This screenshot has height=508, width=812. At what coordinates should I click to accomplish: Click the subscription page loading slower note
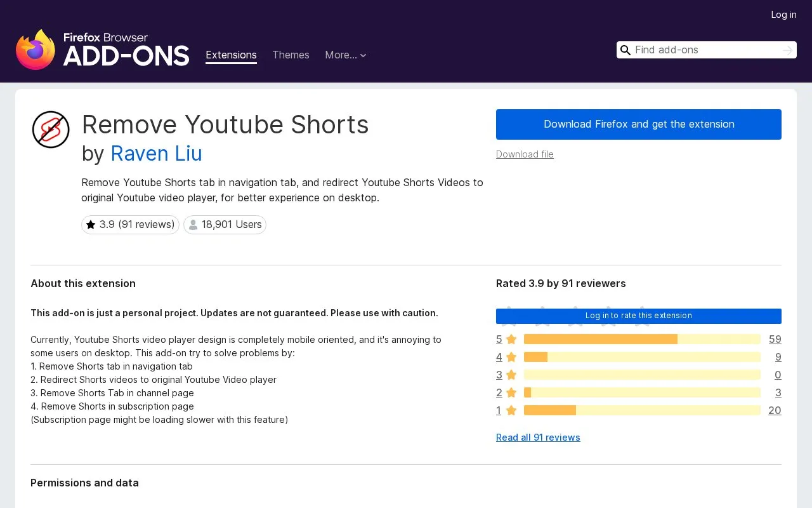click(159, 420)
